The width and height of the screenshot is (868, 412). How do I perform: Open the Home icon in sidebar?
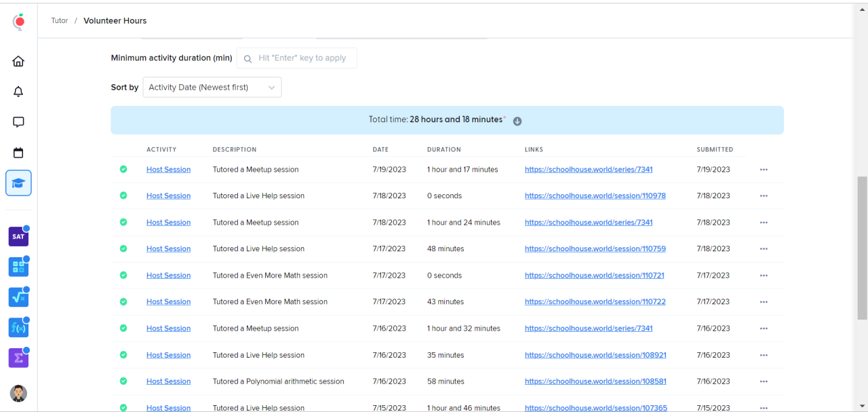pyautogui.click(x=18, y=61)
